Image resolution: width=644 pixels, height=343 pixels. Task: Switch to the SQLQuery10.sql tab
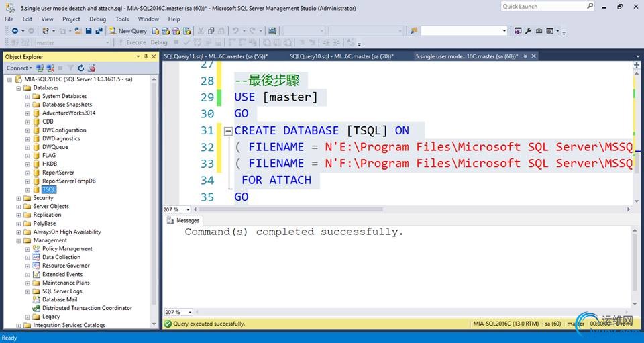tap(341, 56)
